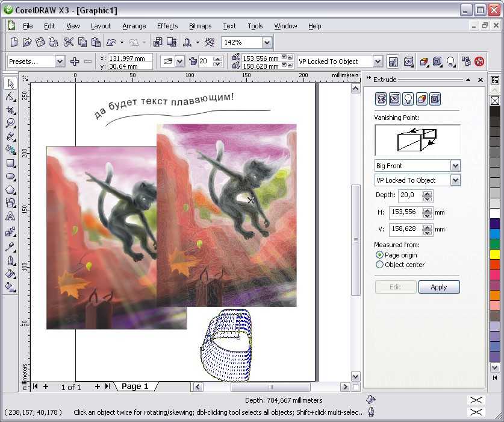
Task: Click the Save icon in toolbar
Action: point(40,42)
